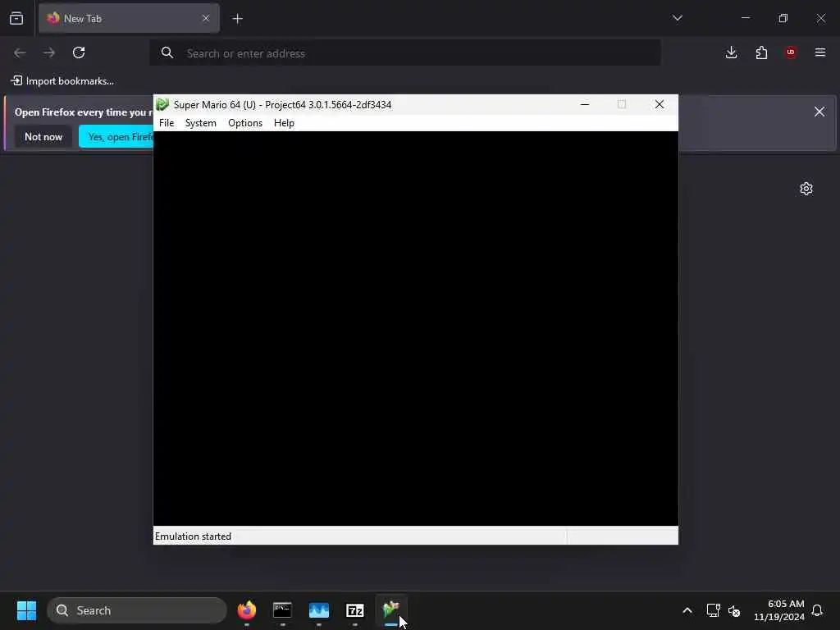Open Firefox from the taskbar
This screenshot has width=840, height=630.
pos(246,610)
